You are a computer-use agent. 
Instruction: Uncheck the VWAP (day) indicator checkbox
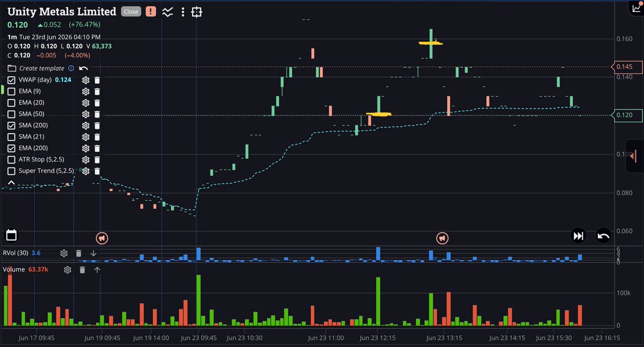tap(12, 80)
